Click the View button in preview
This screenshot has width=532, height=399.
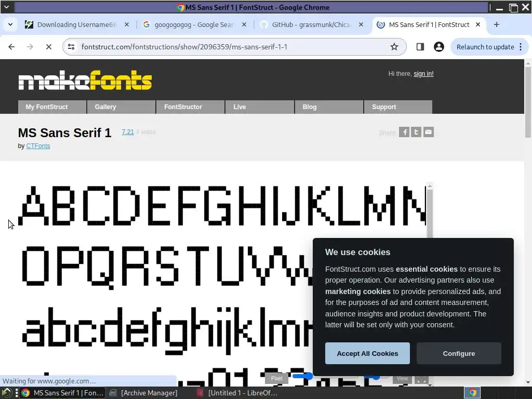(402, 378)
